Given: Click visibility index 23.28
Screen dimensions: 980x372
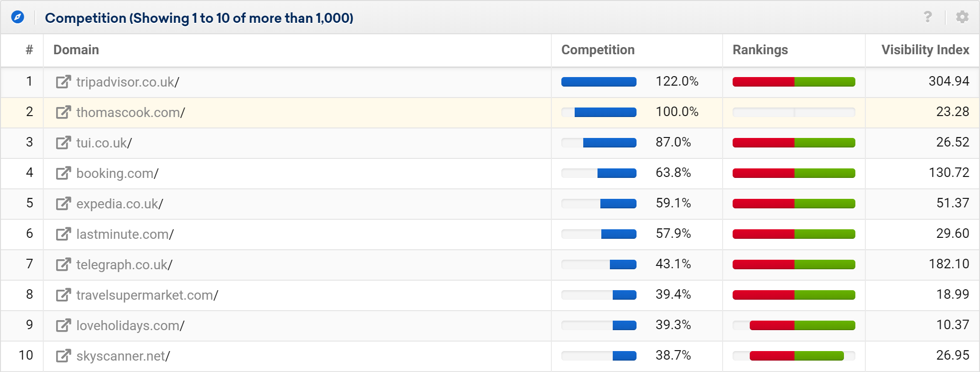Looking at the screenshot, I should (x=952, y=112).
